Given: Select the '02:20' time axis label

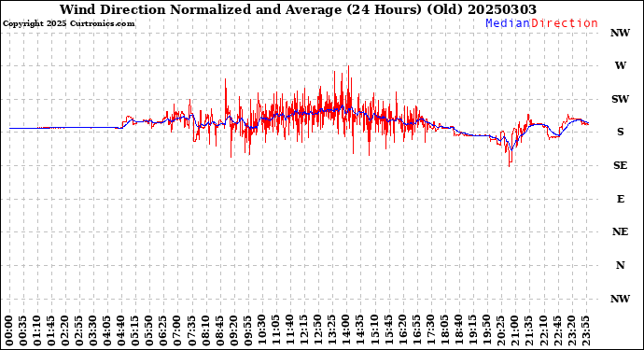Looking at the screenshot, I should pyautogui.click(x=65, y=330).
